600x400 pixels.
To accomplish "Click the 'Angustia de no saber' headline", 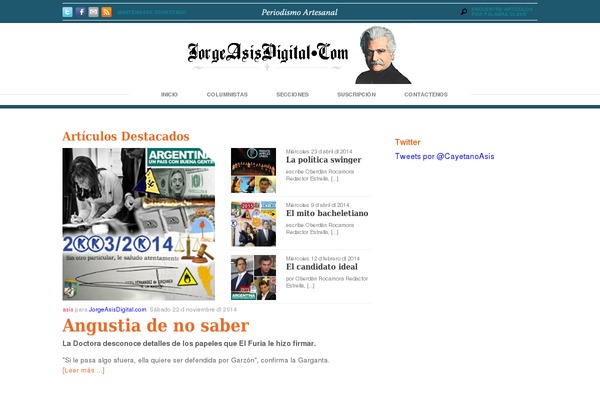I will (x=156, y=326).
